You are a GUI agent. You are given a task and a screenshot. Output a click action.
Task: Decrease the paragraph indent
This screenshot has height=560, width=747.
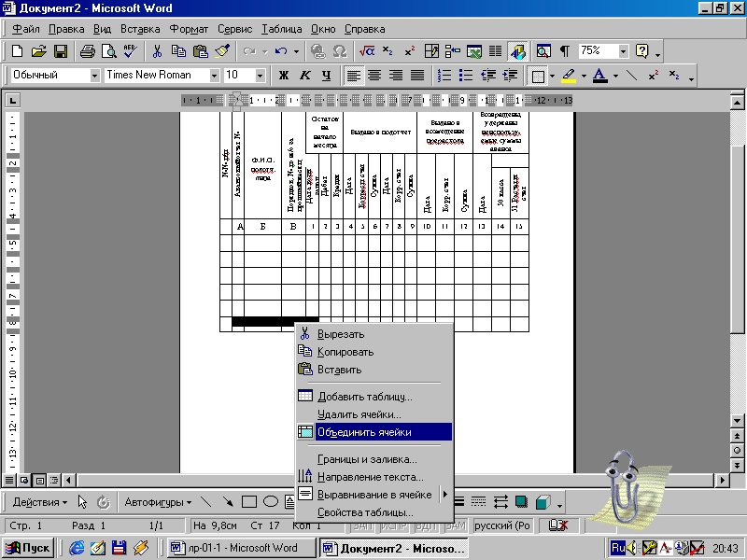487,76
